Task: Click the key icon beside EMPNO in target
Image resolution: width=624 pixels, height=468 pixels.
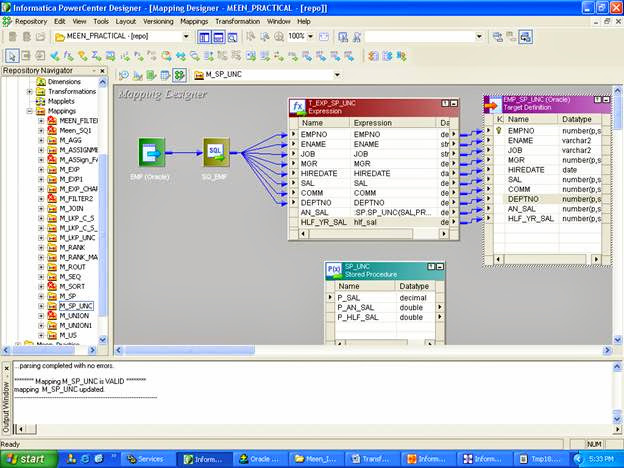Action: coord(499,130)
